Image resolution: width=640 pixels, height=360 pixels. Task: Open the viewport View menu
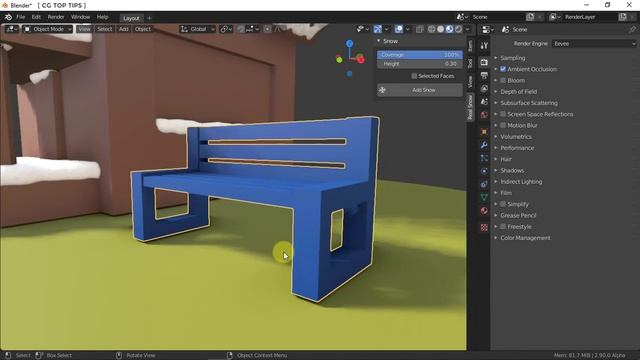[84, 29]
